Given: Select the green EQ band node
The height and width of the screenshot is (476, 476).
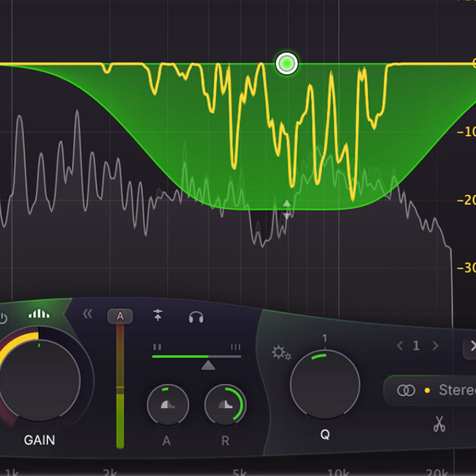Looking at the screenshot, I should (x=286, y=63).
